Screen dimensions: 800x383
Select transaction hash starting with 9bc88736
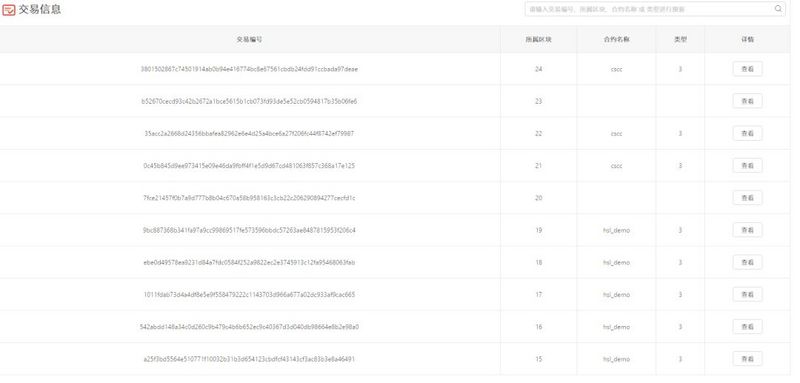pos(249,230)
